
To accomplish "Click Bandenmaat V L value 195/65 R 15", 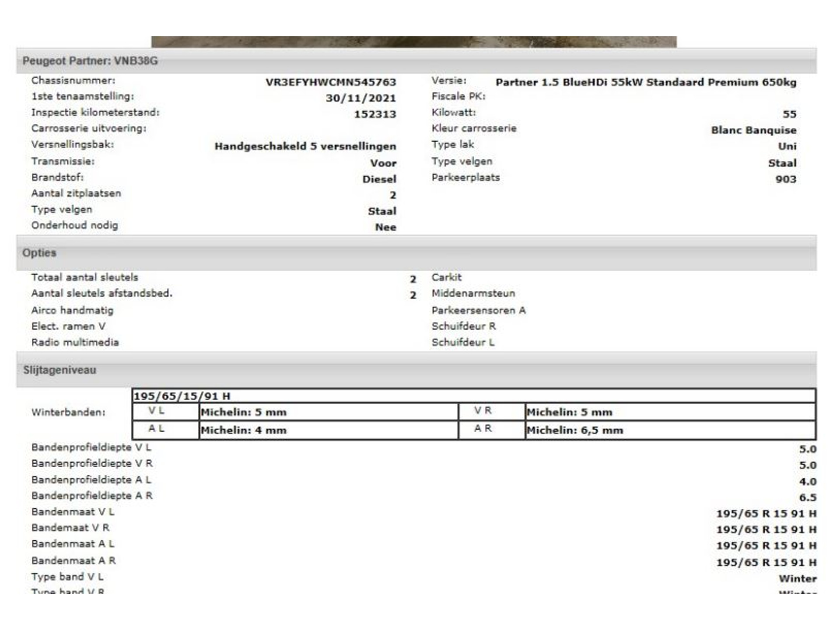I will (766, 514).
